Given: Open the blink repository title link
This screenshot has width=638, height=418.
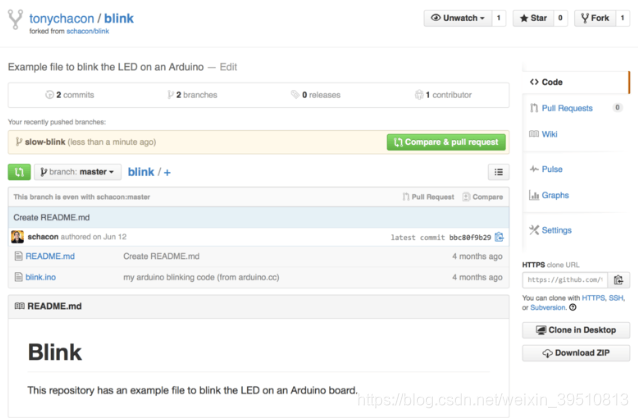Looking at the screenshot, I should [119, 18].
